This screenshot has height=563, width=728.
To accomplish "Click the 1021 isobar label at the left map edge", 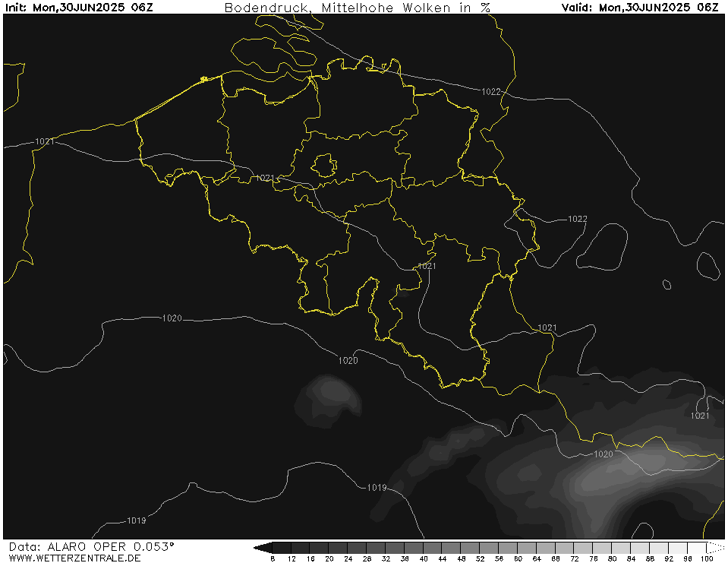I will (45, 141).
